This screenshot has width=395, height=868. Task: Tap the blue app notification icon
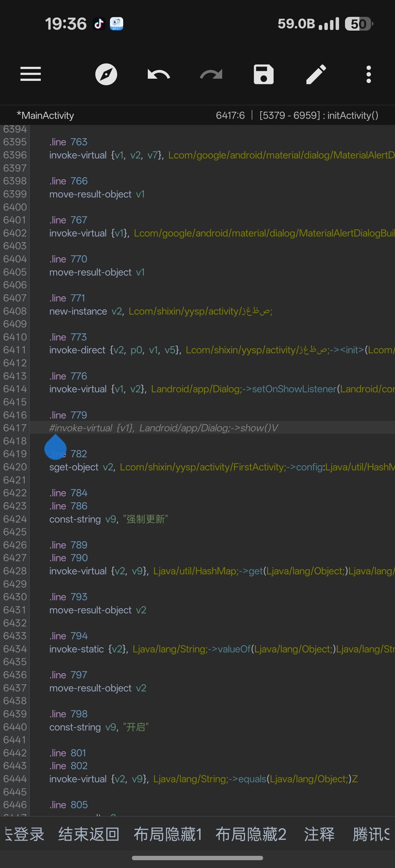tap(117, 24)
